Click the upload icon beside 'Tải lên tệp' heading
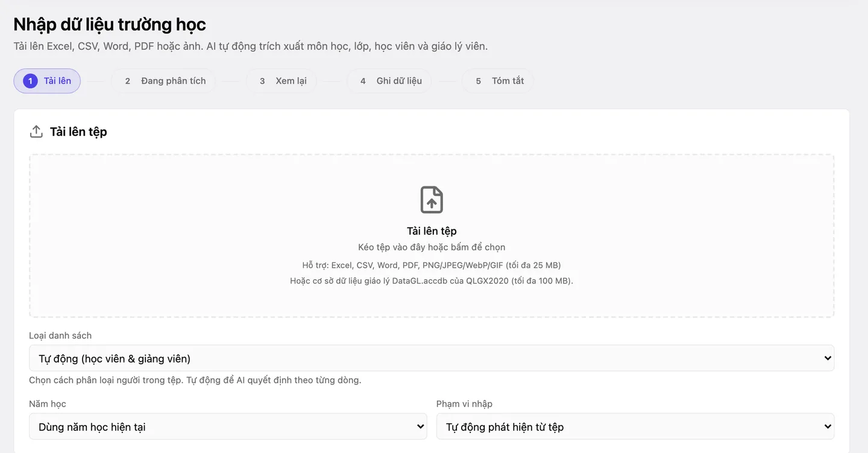868x453 pixels. coord(36,131)
